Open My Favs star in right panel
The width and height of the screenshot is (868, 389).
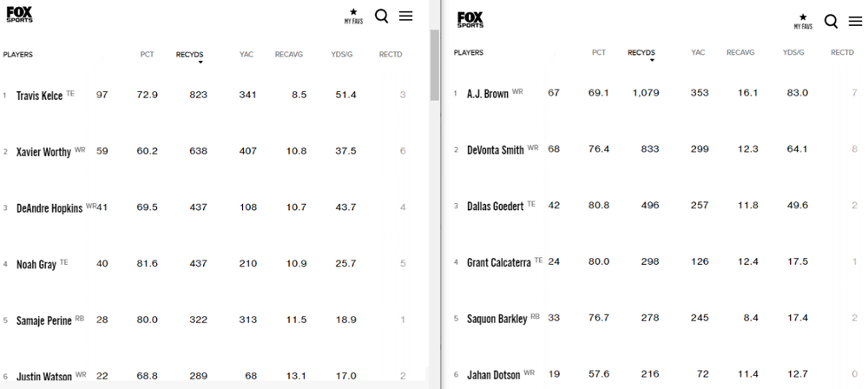(803, 21)
